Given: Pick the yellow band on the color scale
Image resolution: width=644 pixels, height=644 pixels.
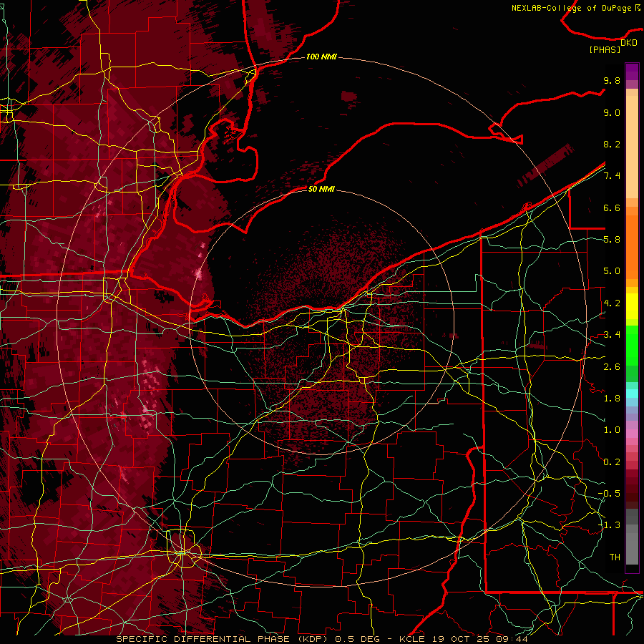Looking at the screenshot, I should point(632,306).
